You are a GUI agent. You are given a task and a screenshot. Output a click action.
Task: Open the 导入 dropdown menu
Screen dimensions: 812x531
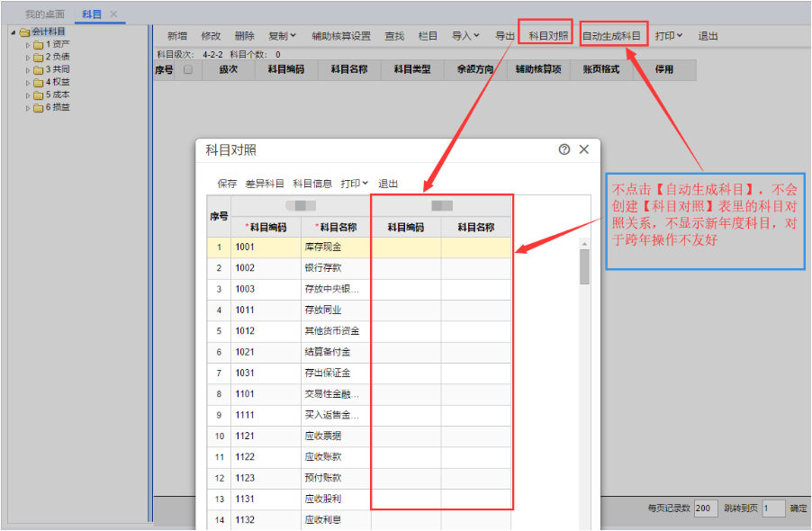pos(465,36)
